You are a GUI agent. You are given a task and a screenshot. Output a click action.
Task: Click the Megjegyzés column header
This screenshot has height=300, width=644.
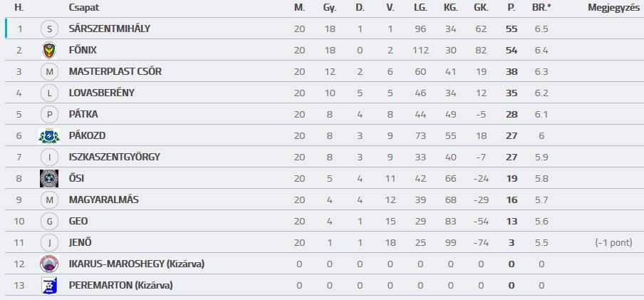pos(613,7)
